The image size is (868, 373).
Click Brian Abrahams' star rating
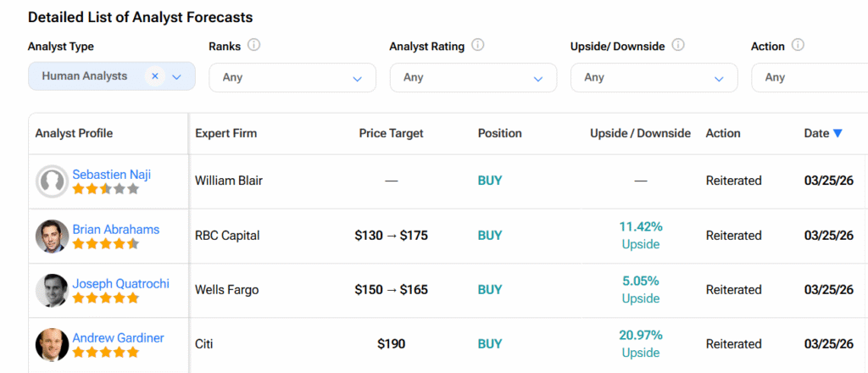tap(105, 244)
